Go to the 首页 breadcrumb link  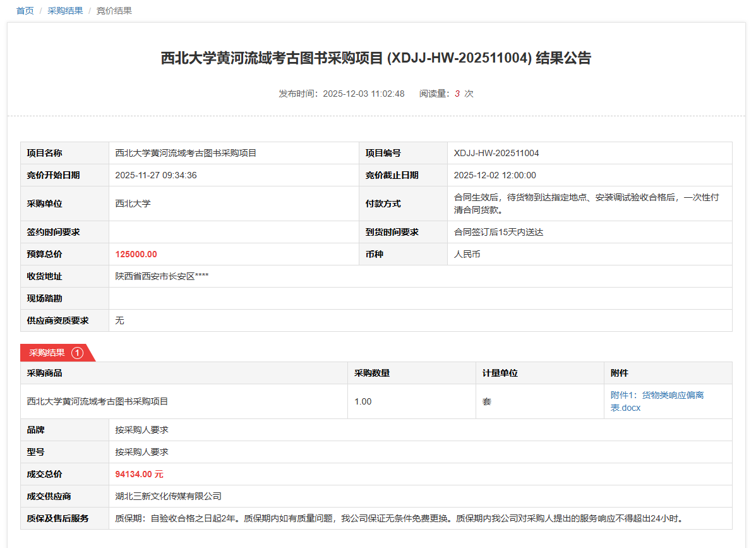pos(25,11)
